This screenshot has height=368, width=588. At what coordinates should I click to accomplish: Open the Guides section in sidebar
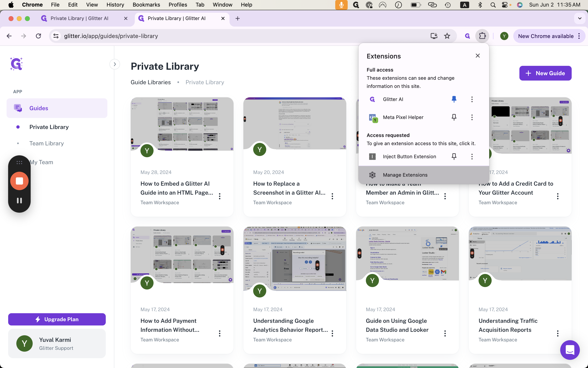click(57, 108)
